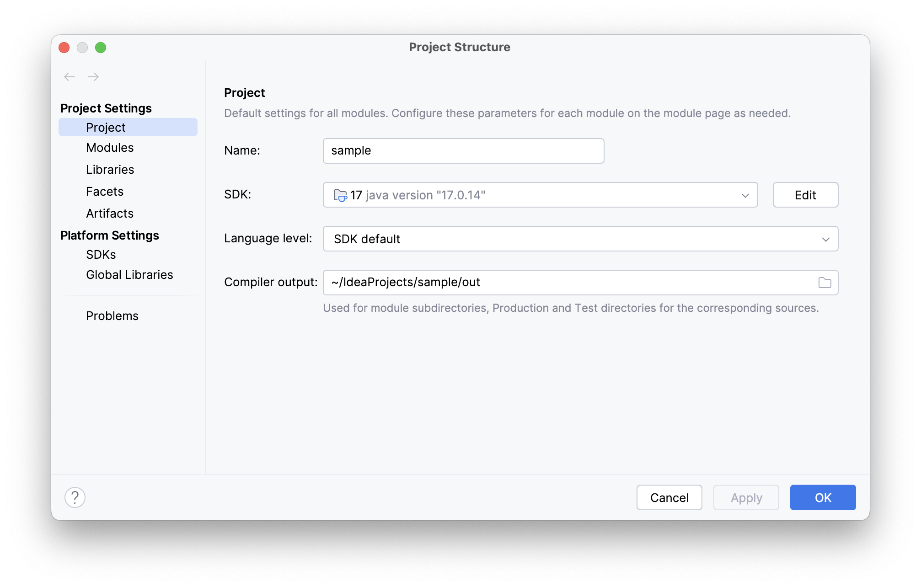Switch to the Artifacts page
This screenshot has height=588, width=921.
point(110,214)
